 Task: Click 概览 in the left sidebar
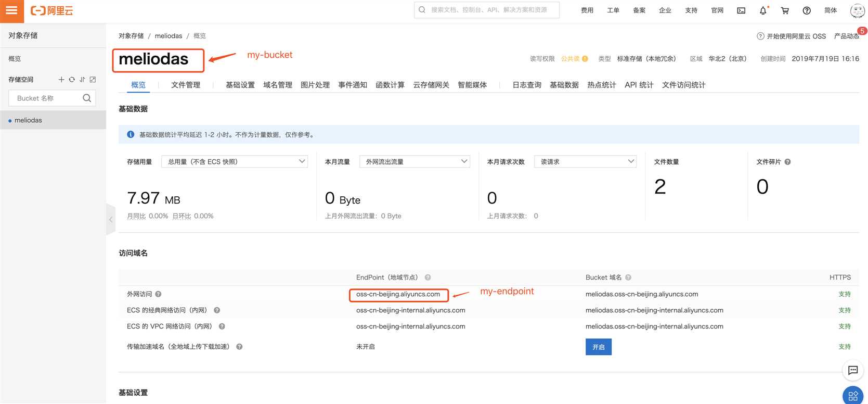pos(15,59)
